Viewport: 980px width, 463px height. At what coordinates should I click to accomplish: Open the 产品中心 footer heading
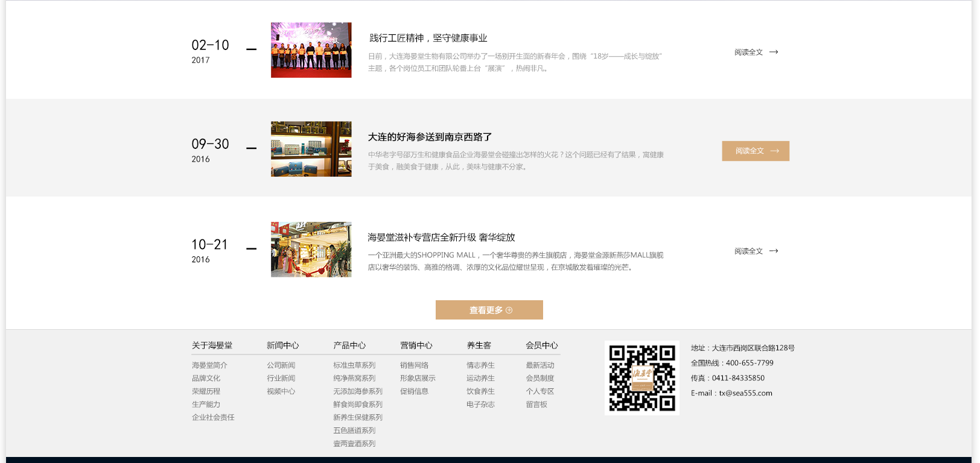(349, 345)
